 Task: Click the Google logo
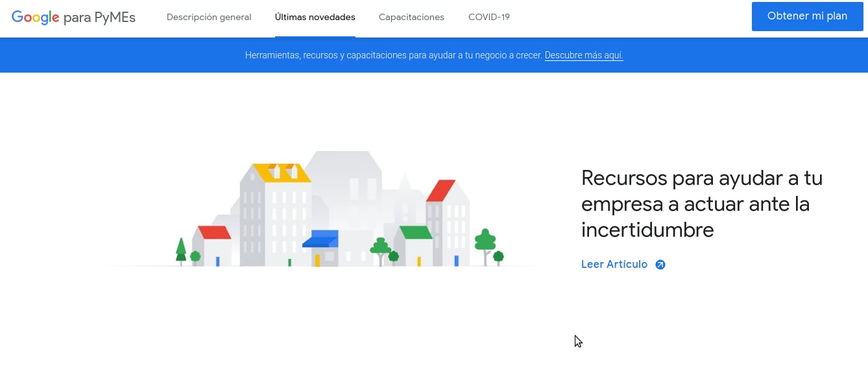tap(36, 18)
